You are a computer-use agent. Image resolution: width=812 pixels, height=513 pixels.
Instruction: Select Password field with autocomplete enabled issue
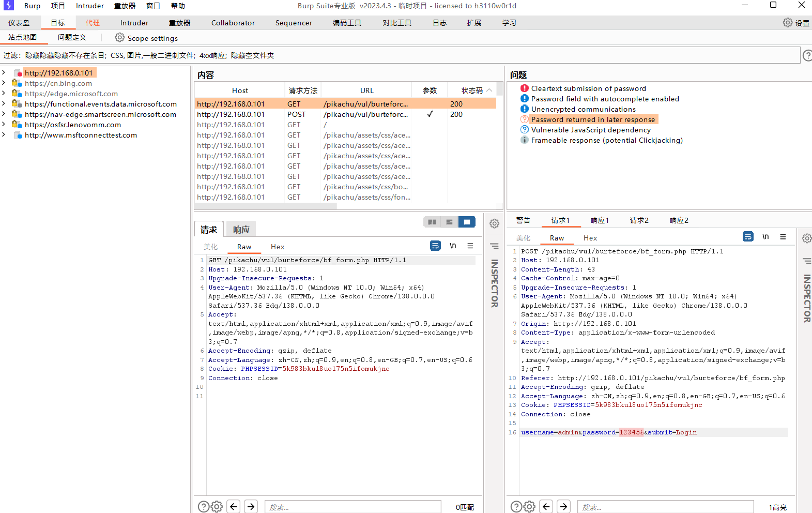click(605, 99)
